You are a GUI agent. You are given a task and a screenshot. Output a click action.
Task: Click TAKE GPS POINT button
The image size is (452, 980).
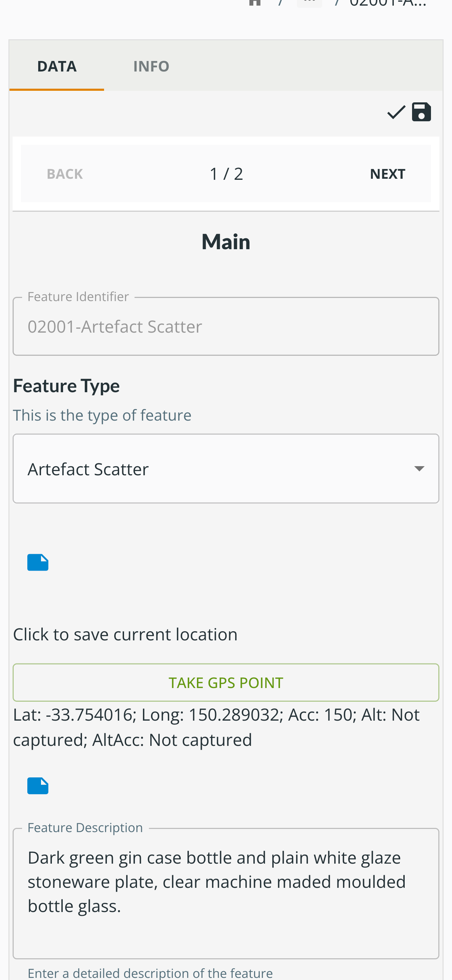pos(226,682)
